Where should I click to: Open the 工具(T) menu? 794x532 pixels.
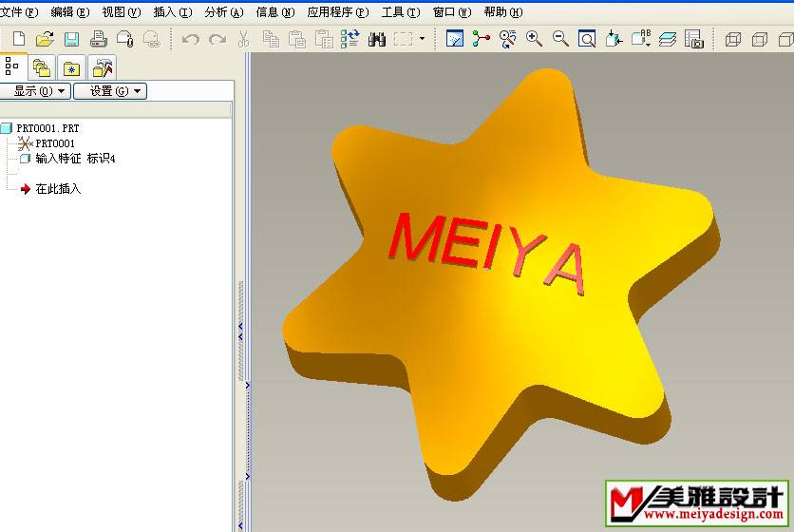(x=401, y=12)
